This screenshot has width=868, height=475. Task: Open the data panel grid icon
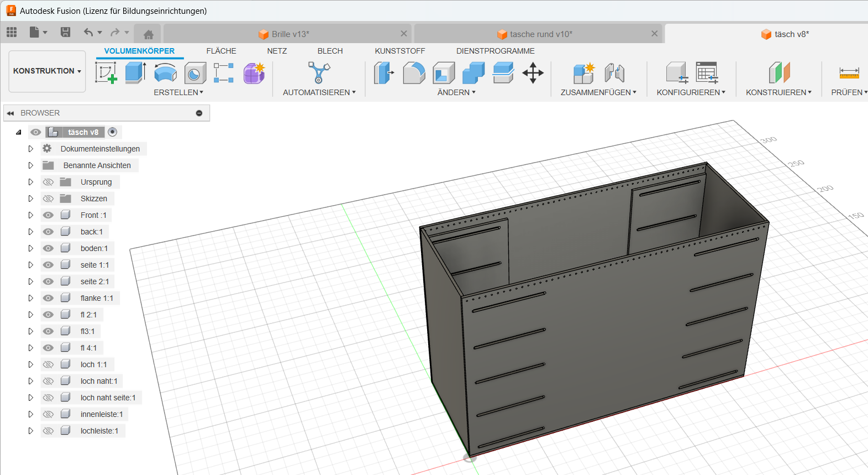[12, 32]
